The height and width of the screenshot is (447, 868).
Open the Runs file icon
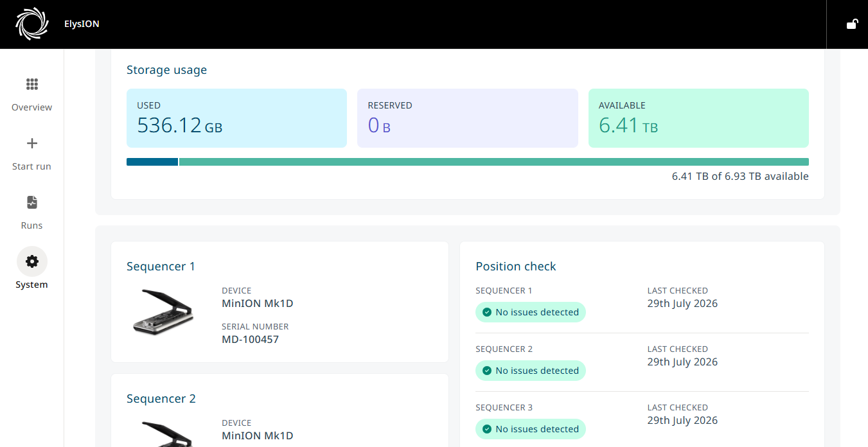[x=32, y=202]
